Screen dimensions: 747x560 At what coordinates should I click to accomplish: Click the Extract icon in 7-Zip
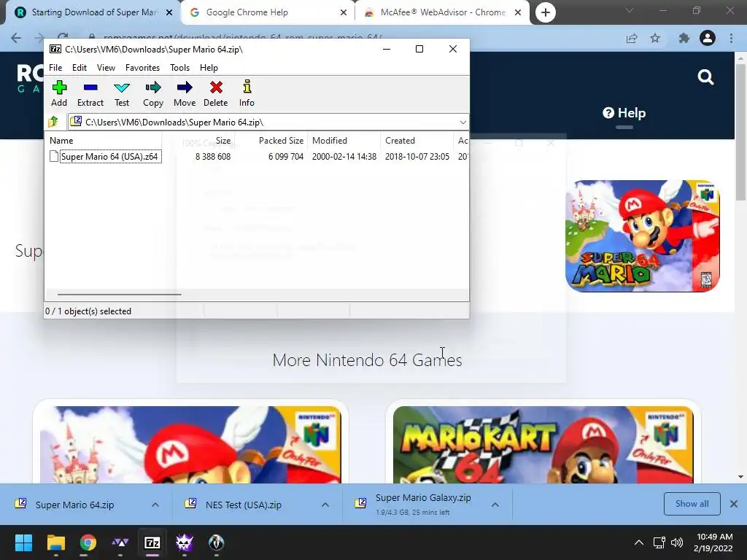coord(90,93)
